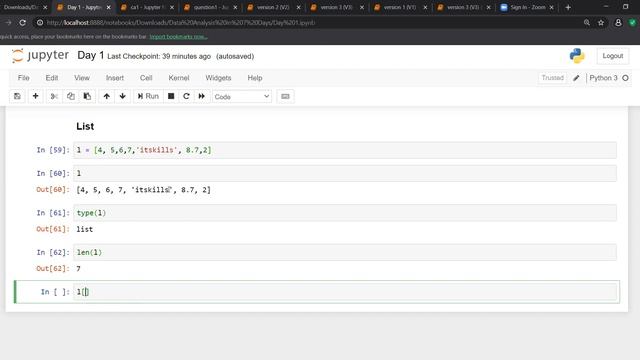The image size is (640, 360).
Task: Switch to the version 2 (V2) browser tab
Action: pos(273,7)
